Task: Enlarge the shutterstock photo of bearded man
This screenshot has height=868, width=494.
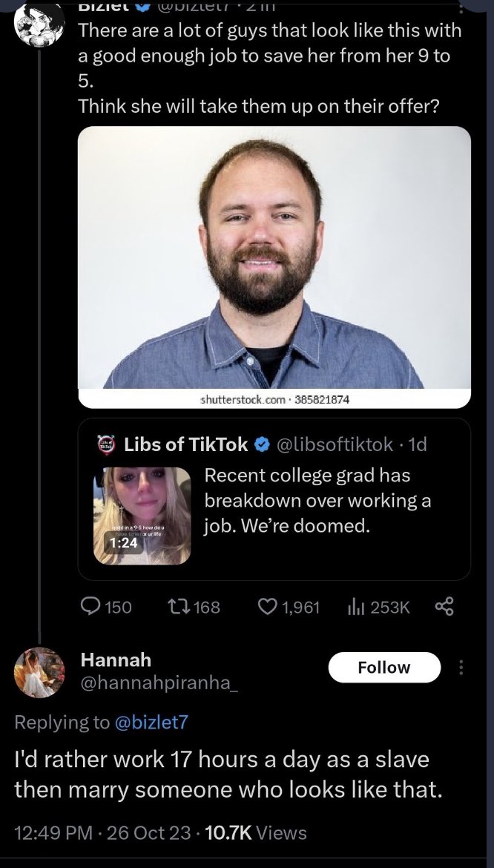Action: tap(274, 260)
